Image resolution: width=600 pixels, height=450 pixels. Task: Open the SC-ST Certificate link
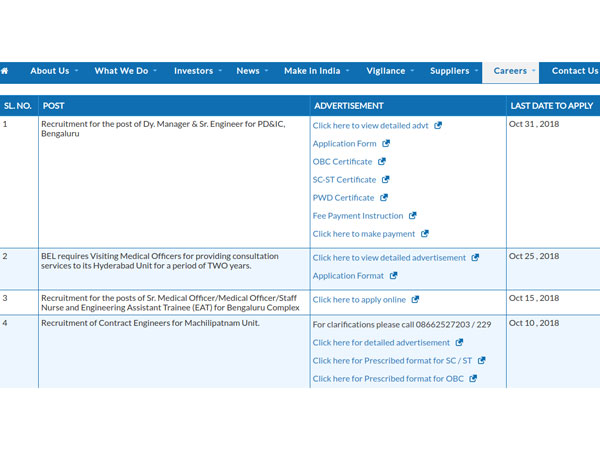click(x=344, y=179)
